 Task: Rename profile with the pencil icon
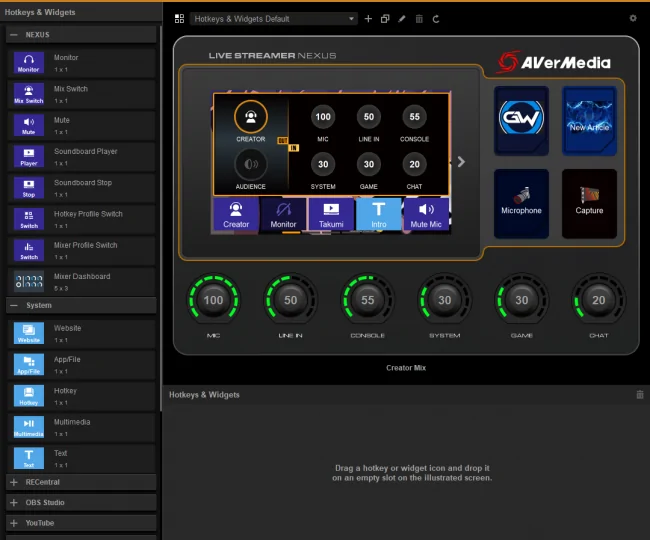click(402, 19)
